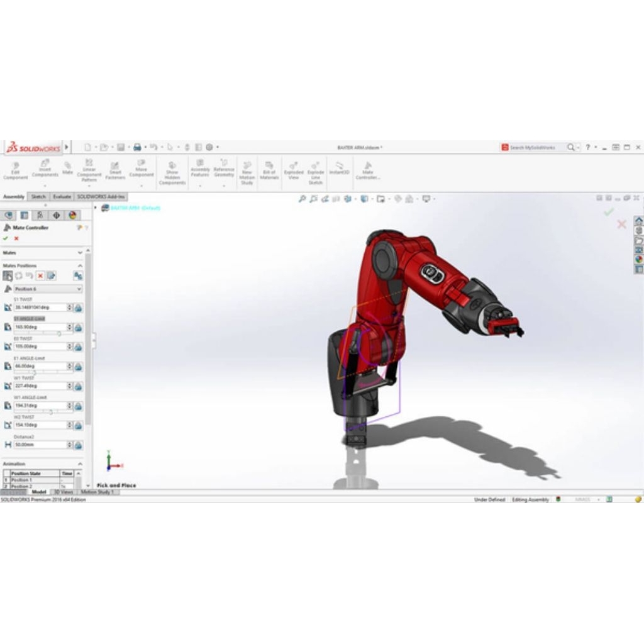Select the Model bottom tab
This screenshot has height=644, width=644.
[38, 492]
